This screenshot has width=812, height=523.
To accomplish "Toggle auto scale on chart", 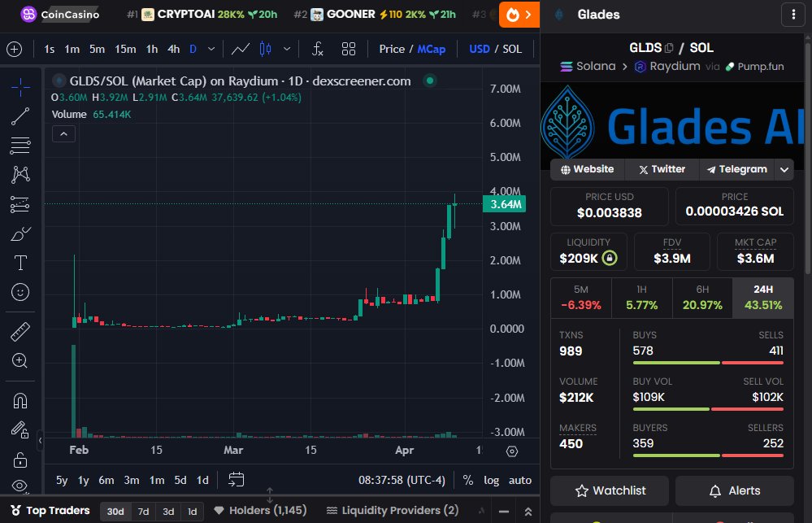I will (520, 481).
